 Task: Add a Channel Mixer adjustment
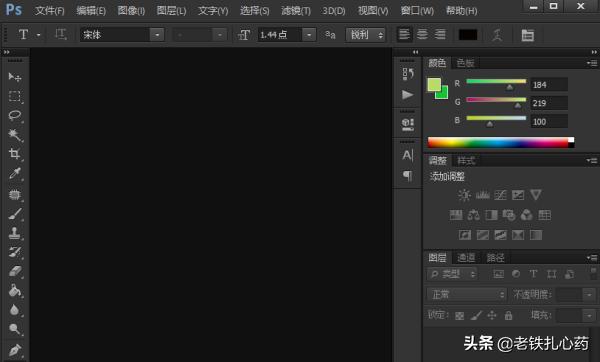527,215
